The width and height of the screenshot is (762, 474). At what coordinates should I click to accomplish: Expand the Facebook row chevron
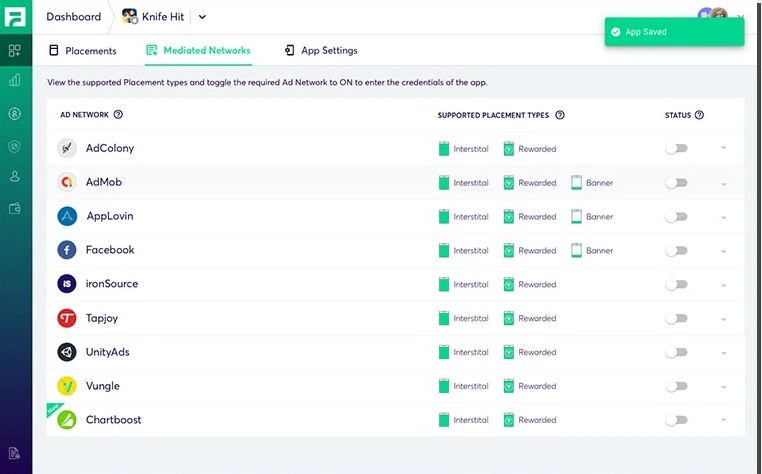724,251
